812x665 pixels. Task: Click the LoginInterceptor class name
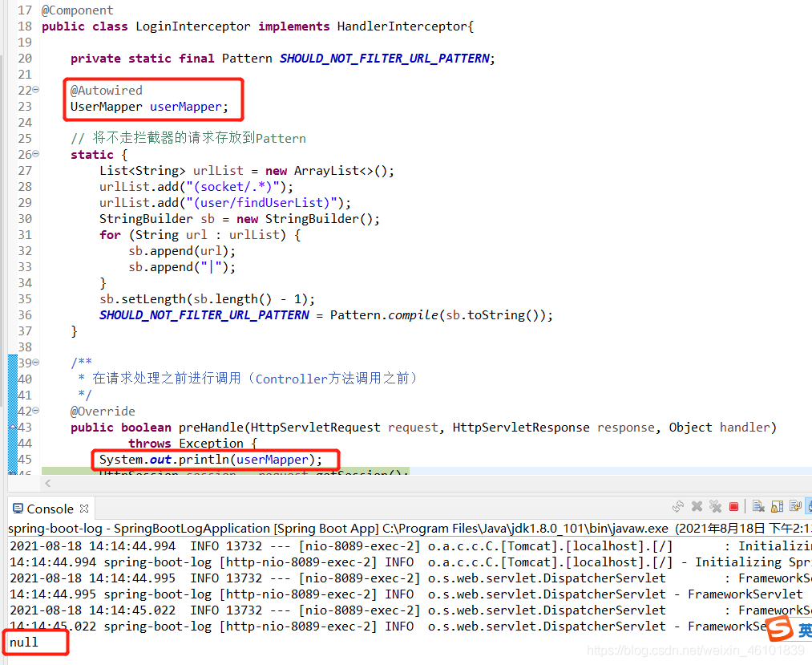193,26
